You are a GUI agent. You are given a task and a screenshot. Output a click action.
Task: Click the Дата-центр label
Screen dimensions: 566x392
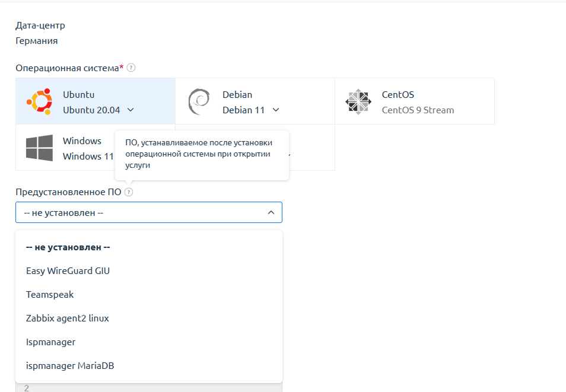40,26
